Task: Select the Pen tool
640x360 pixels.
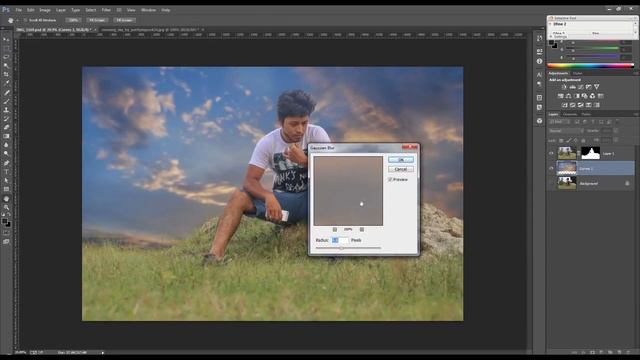Action: tap(6, 163)
